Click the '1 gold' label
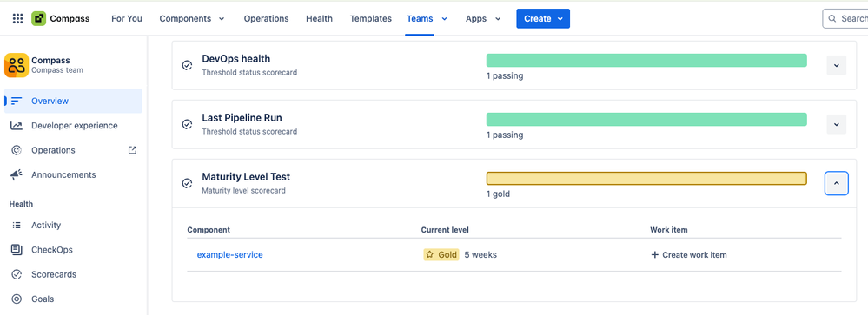The image size is (868, 315). point(498,194)
